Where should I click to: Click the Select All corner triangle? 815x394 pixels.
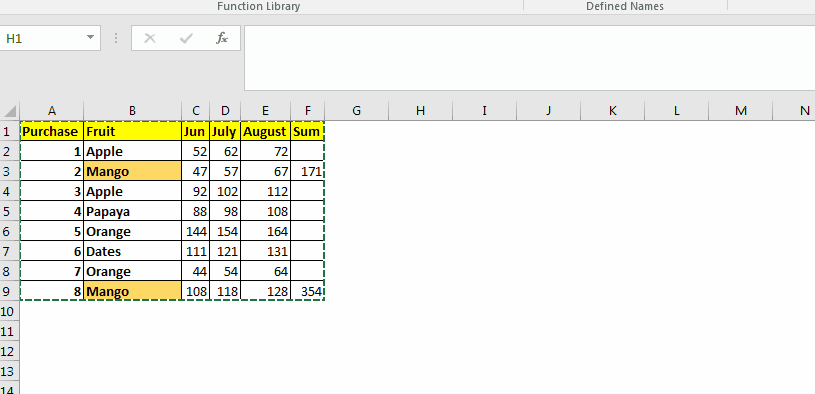point(10,111)
